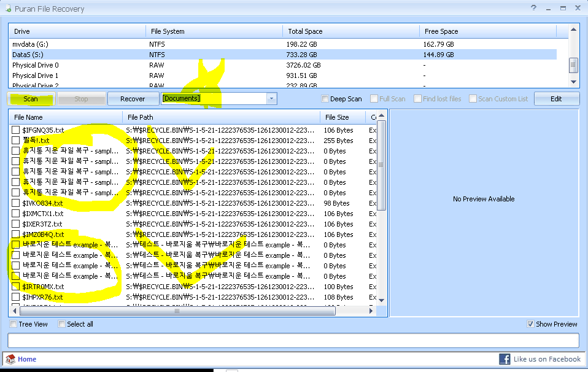The height and width of the screenshot is (372, 588).
Task: Sort results by File Name header
Action: tap(66, 117)
